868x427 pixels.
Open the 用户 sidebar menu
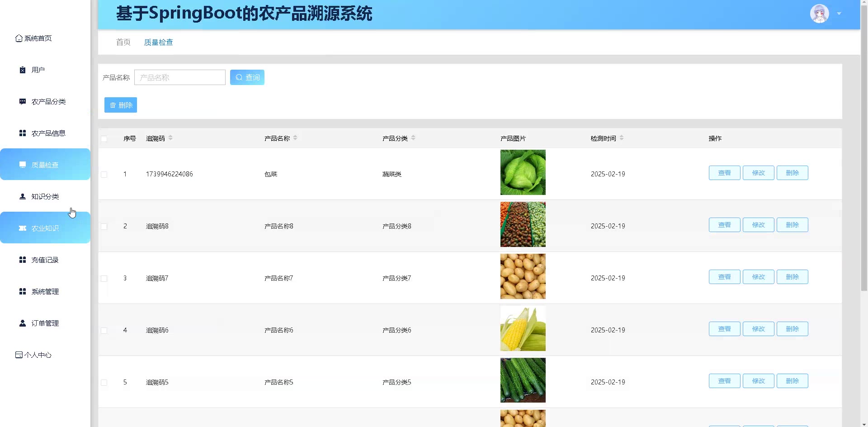[x=45, y=70]
